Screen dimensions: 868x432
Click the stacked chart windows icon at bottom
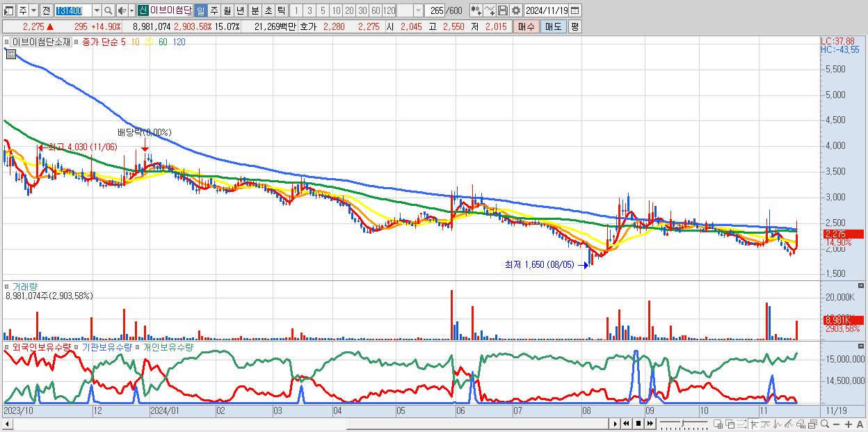[812, 424]
